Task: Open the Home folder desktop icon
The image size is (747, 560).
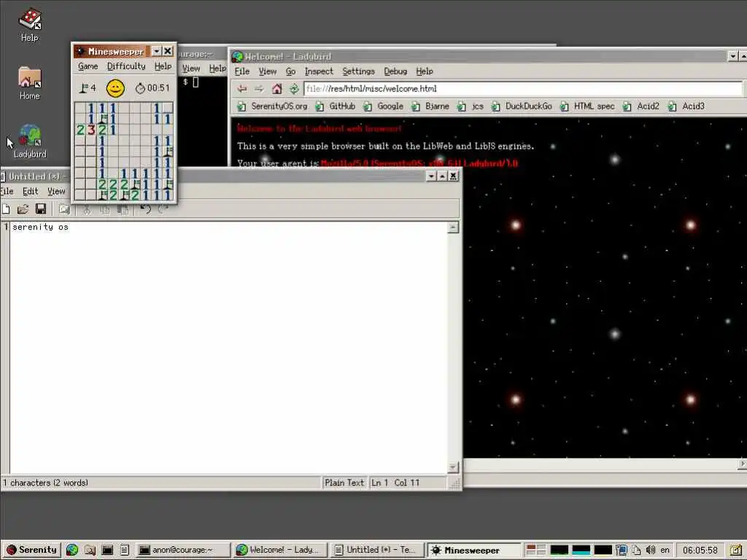Action: (29, 83)
